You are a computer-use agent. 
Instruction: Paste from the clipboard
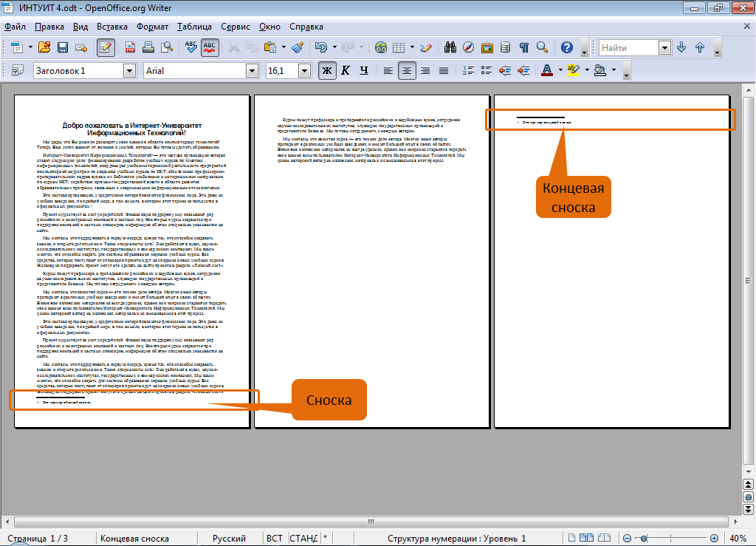click(270, 47)
